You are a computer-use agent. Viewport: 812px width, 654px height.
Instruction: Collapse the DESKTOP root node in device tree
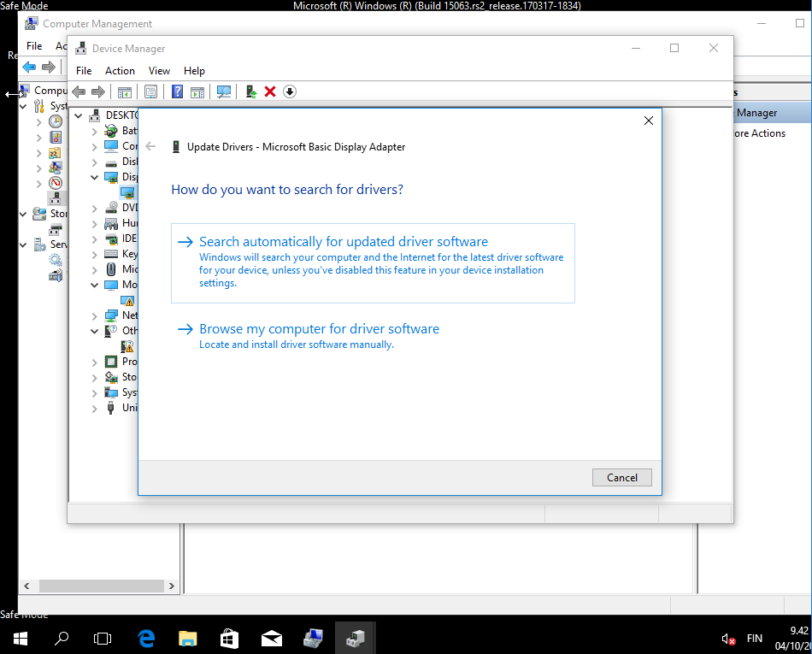pyautogui.click(x=78, y=115)
